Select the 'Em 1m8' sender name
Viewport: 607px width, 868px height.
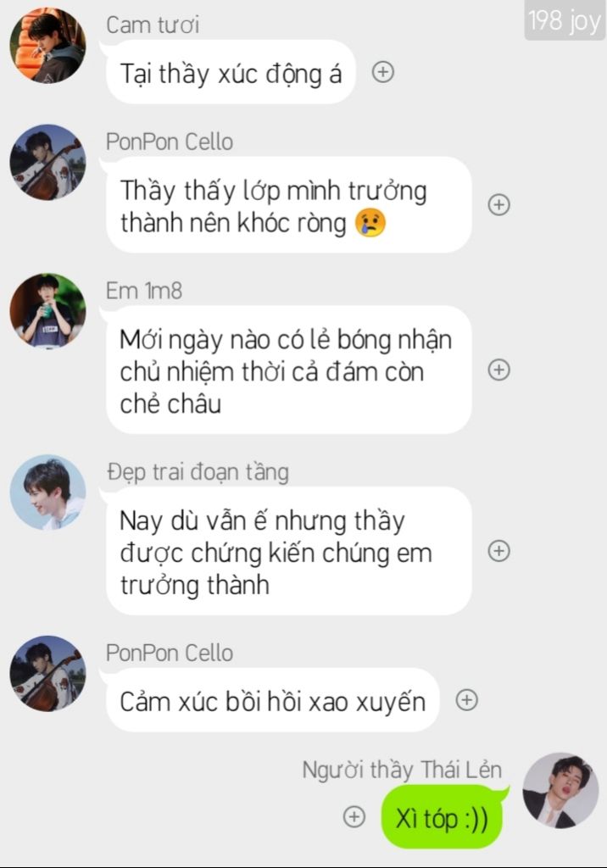[x=144, y=291]
